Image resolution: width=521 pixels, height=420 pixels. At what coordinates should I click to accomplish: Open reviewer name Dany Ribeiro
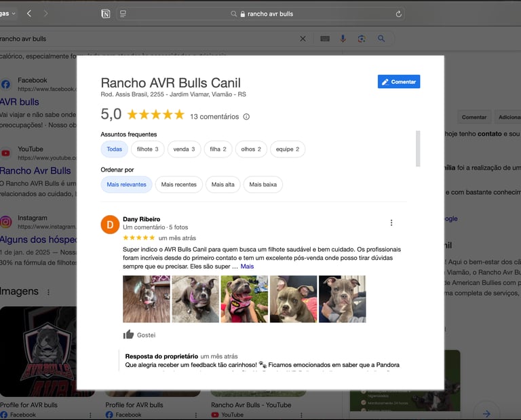point(142,219)
